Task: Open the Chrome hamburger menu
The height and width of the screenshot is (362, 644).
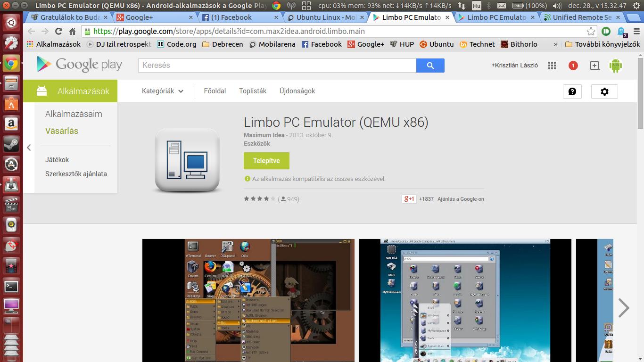Action: [636, 31]
